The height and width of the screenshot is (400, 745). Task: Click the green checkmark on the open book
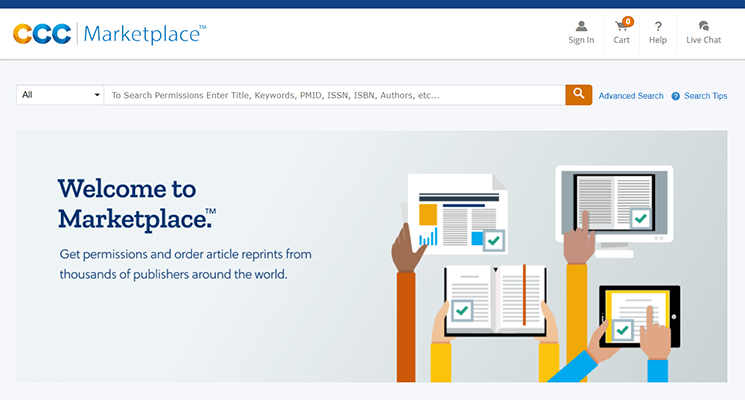(461, 310)
